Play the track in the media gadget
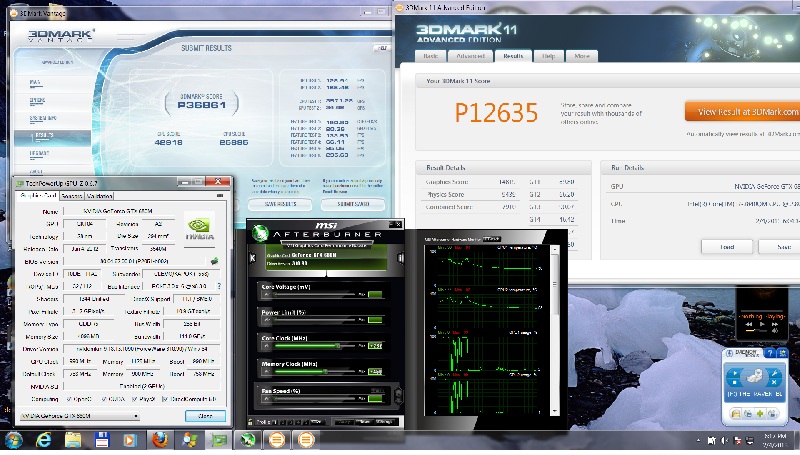 [x=762, y=324]
